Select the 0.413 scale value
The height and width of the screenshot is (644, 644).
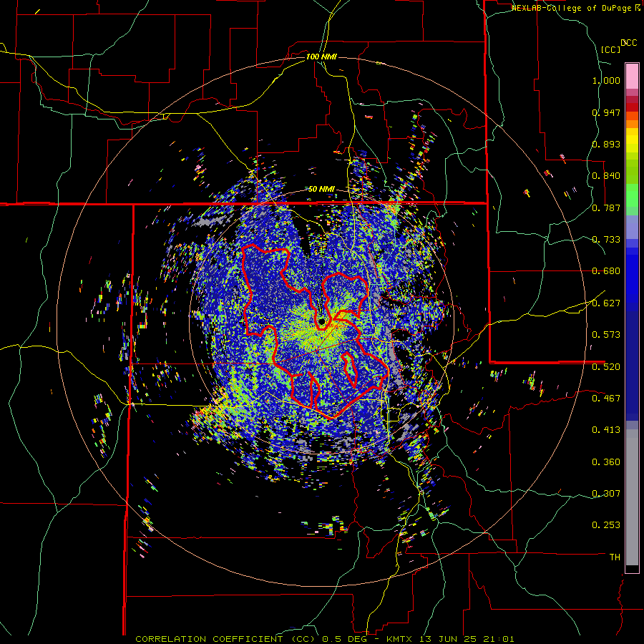pos(606,430)
